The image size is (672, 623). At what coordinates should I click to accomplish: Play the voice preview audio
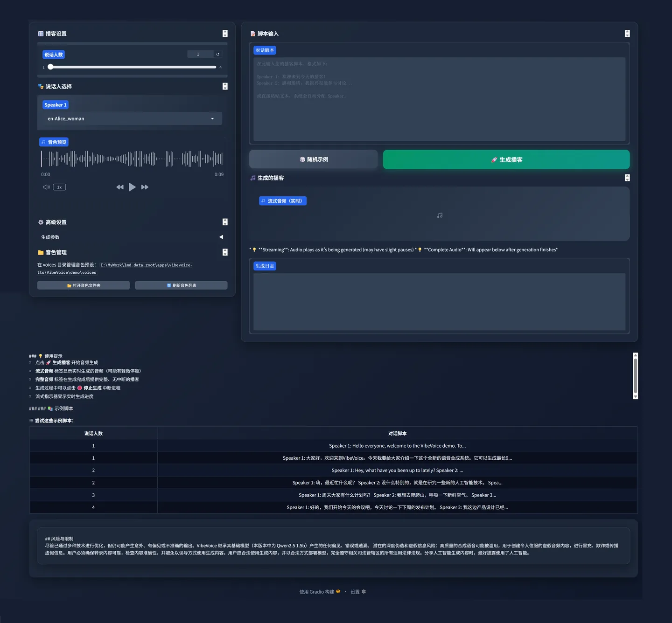point(132,187)
